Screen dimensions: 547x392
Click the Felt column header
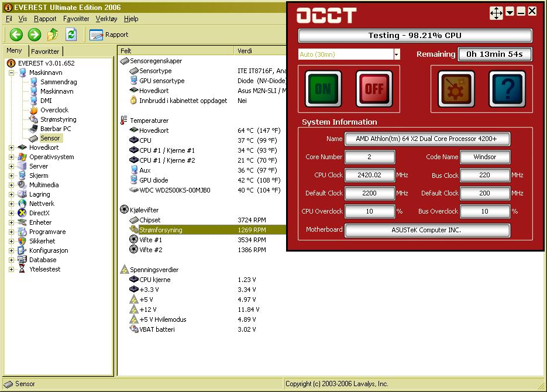(x=176, y=51)
